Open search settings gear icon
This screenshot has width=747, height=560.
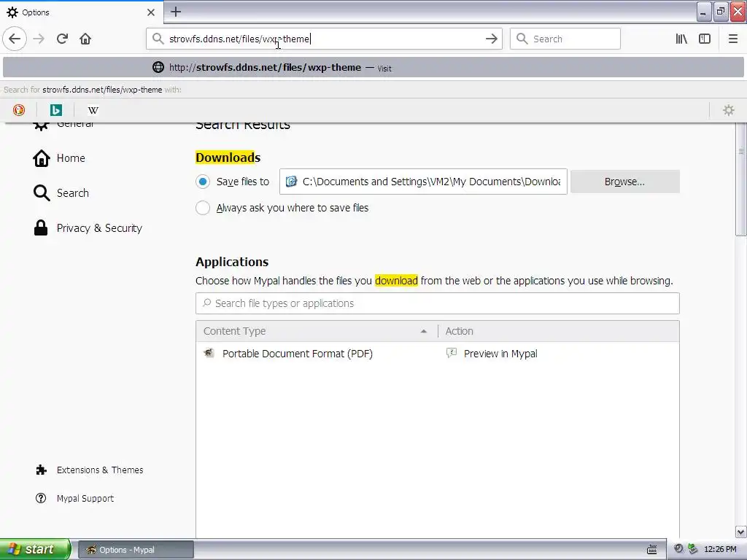(x=729, y=110)
